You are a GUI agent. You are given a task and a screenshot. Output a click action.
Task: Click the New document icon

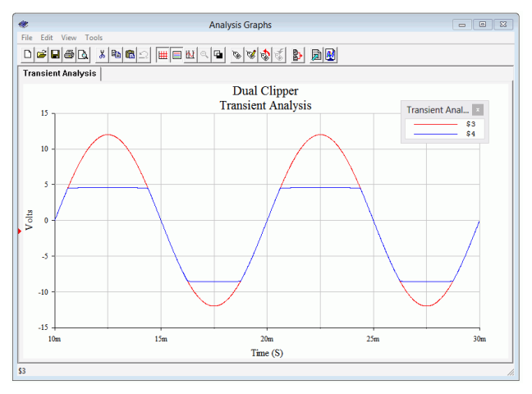tap(28, 54)
